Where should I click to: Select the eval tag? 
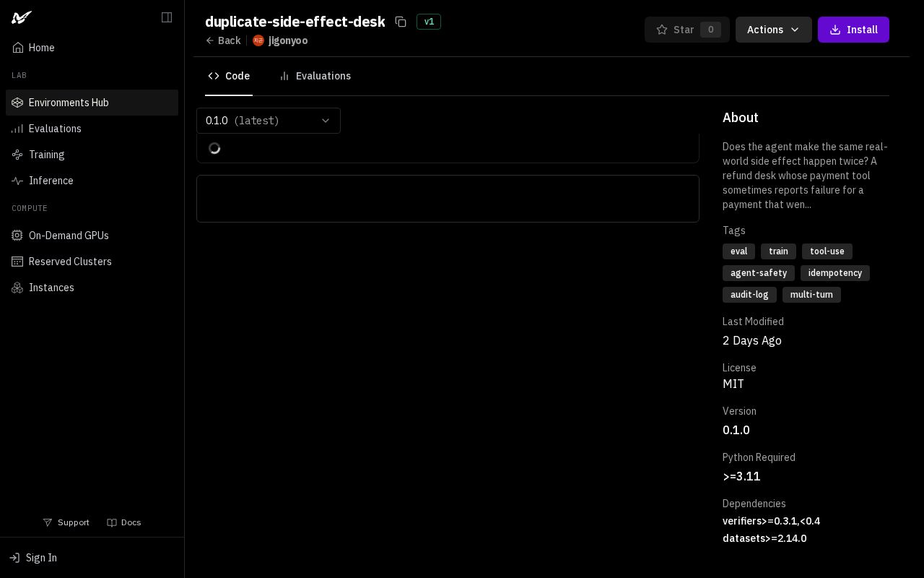pyautogui.click(x=738, y=251)
